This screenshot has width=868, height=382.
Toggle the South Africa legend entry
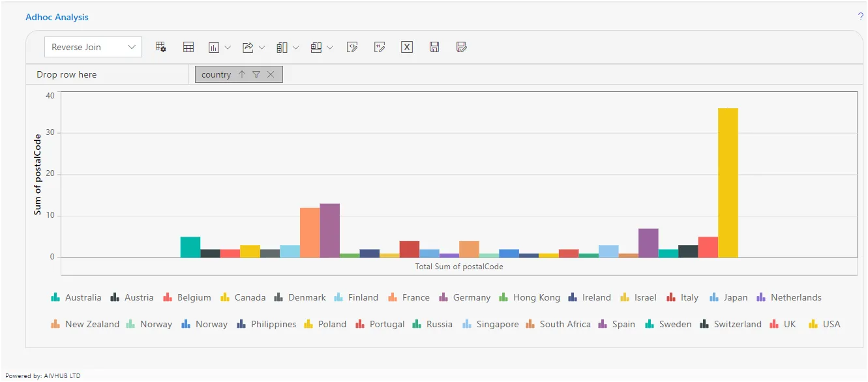(558, 324)
